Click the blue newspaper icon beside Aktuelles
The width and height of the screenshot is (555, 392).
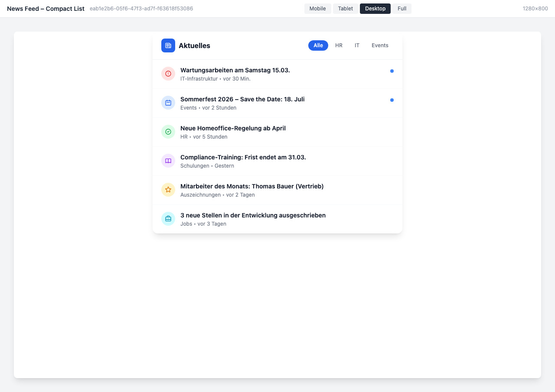point(168,45)
